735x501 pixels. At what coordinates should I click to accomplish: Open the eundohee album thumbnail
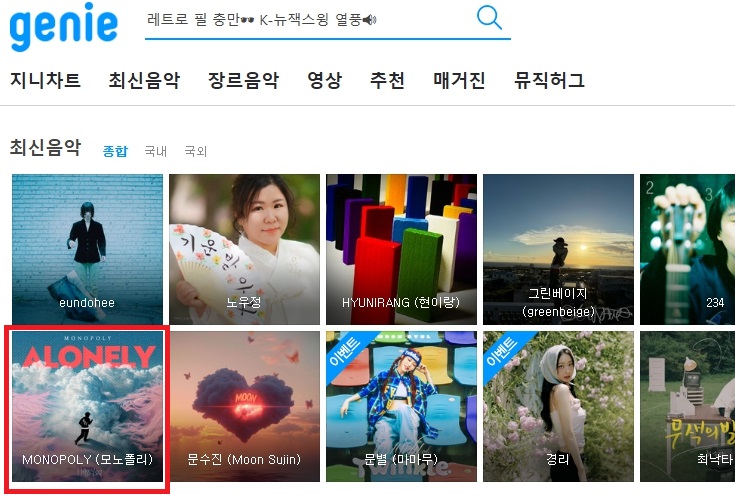point(88,249)
